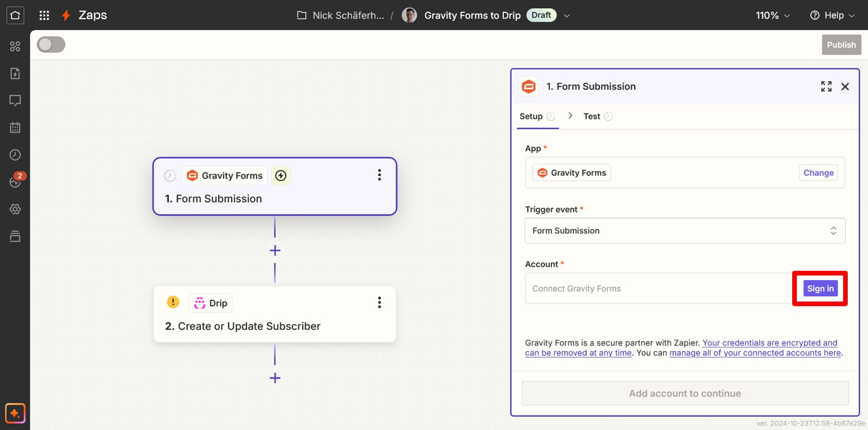
Task: Click the user avatar in the header
Action: [x=409, y=16]
